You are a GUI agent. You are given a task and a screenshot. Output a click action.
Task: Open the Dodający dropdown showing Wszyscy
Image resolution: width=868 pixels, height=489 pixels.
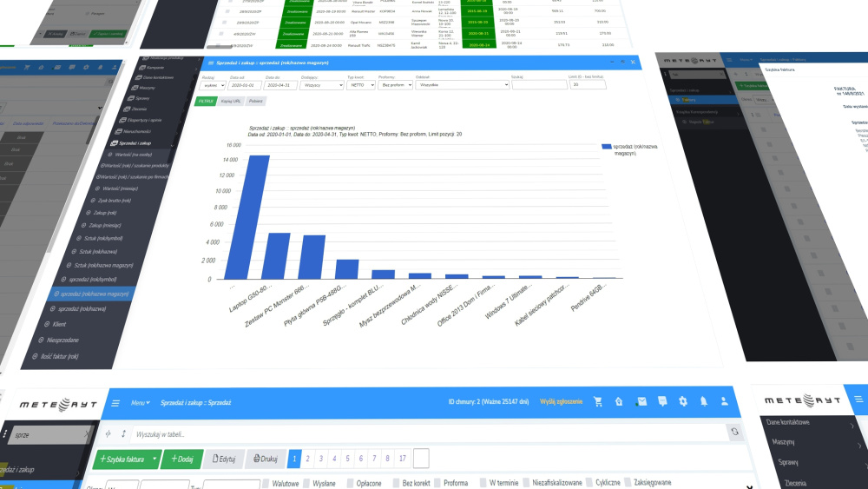point(322,85)
